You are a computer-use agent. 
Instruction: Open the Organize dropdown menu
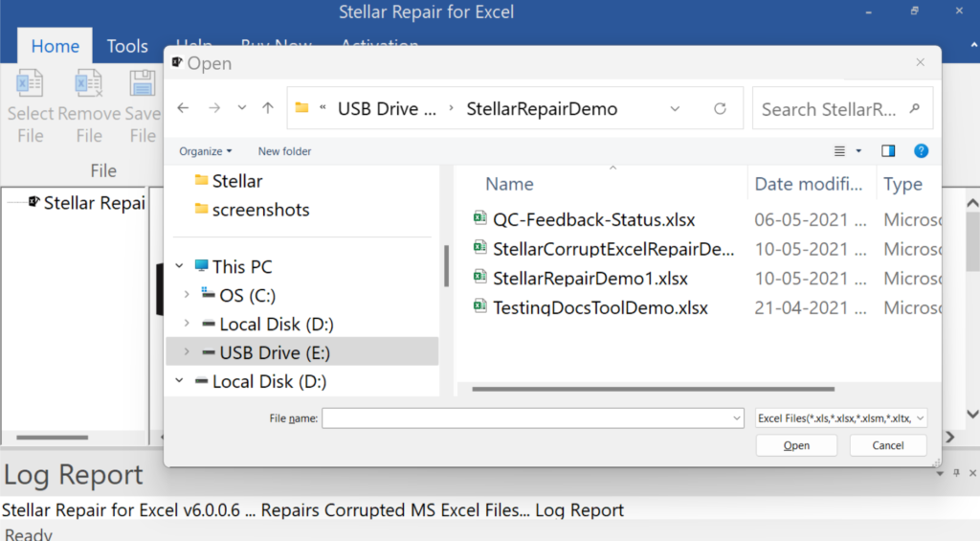point(205,151)
